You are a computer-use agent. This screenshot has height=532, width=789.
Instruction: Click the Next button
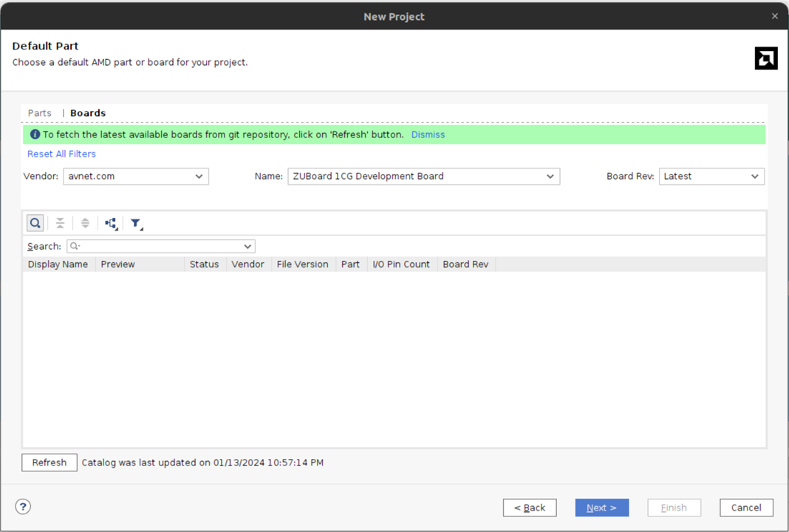601,508
